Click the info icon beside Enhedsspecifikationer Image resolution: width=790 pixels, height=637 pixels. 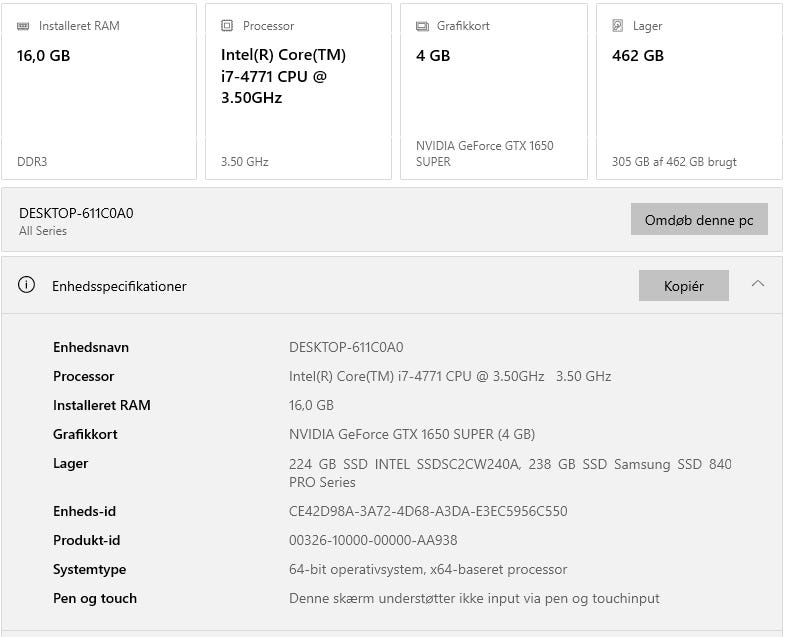tap(27, 285)
